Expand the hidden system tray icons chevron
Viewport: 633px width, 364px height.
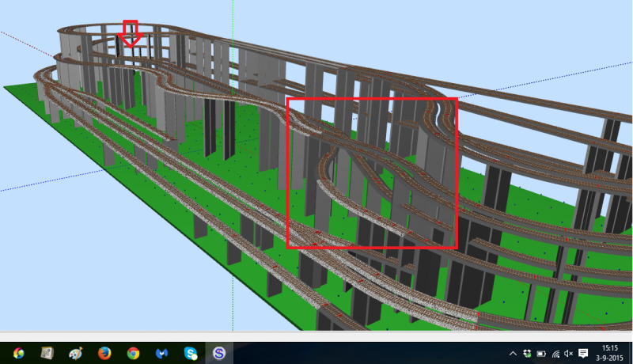(513, 354)
